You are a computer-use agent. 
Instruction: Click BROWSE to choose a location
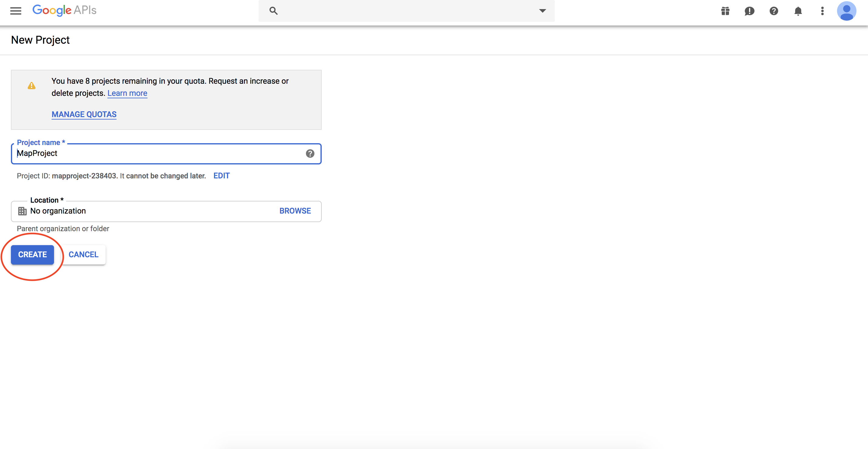(x=295, y=211)
